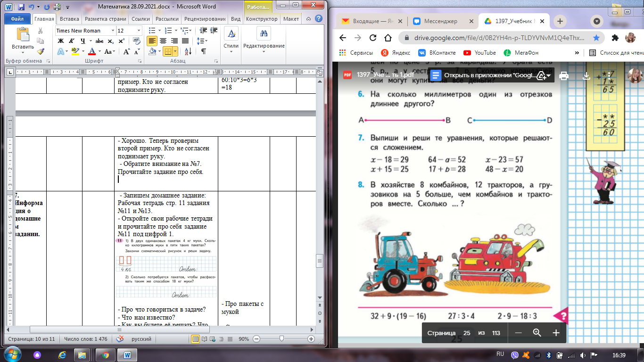644x362 pixels.
Task: Show paragraph marks (¶)
Action: click(204, 51)
